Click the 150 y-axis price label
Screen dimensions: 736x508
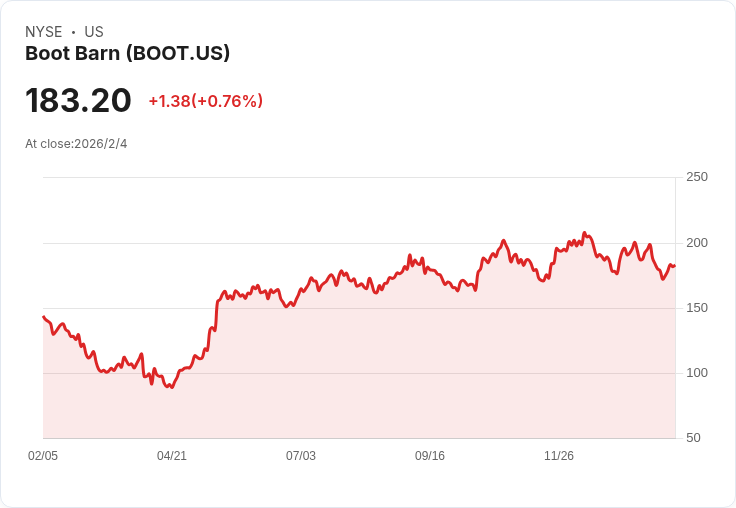click(x=697, y=308)
